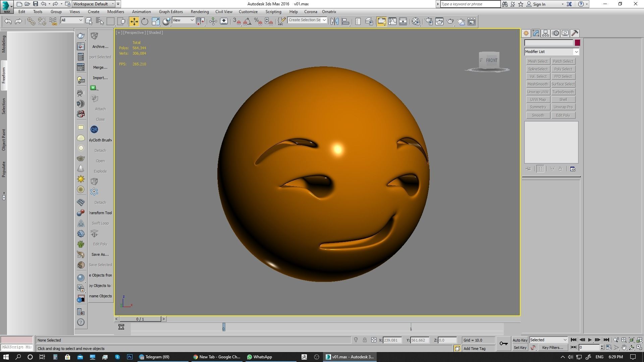This screenshot has width=644, height=362.
Task: Expand the Help question mark dropdown arrow
Action: [587, 4]
